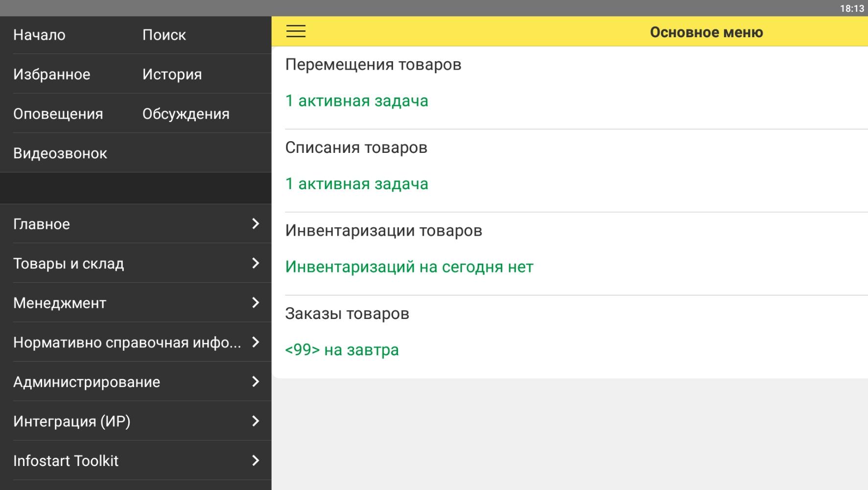Toggle the hamburger menu icon
Image resolution: width=868 pixels, height=490 pixels.
click(296, 31)
